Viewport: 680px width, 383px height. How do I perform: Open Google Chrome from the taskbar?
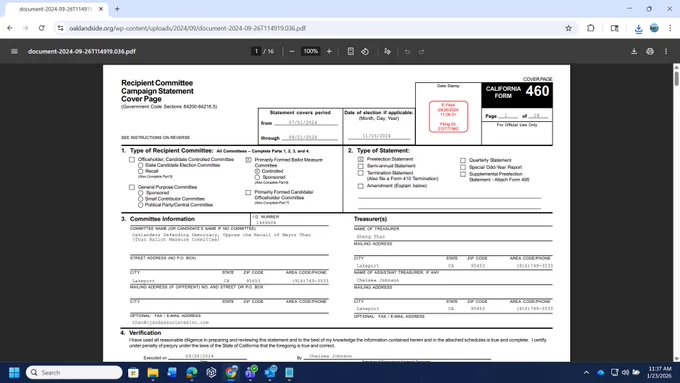click(231, 373)
